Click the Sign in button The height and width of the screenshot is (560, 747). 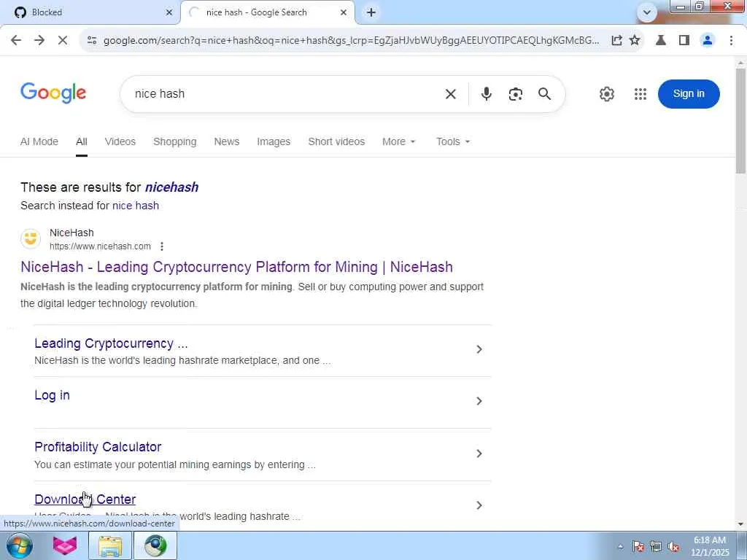689,94
